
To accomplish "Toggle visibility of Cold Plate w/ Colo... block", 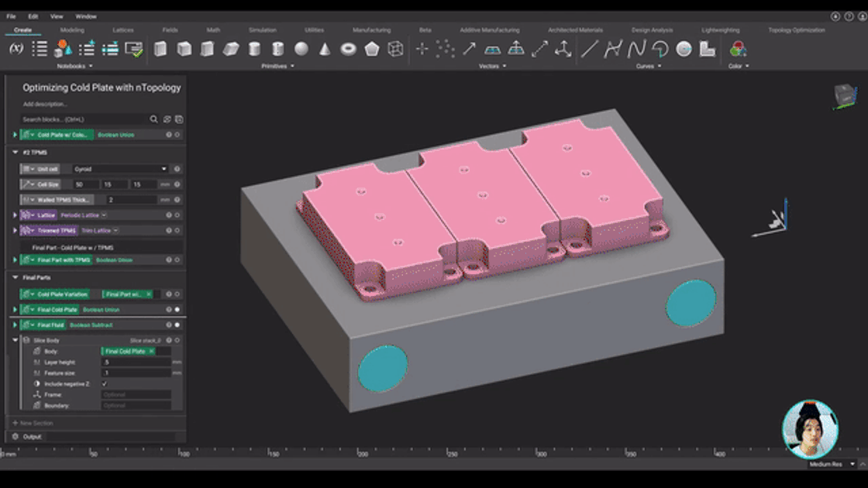I will coord(177,135).
